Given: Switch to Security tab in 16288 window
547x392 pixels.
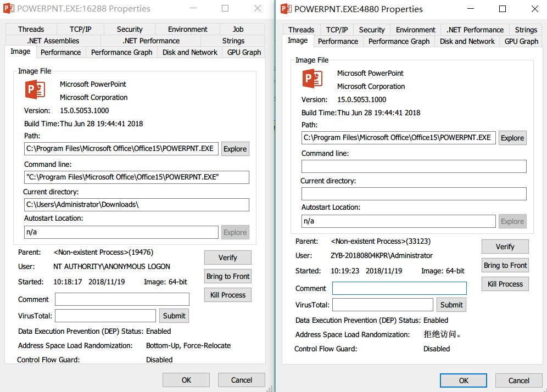Looking at the screenshot, I should click(130, 29).
